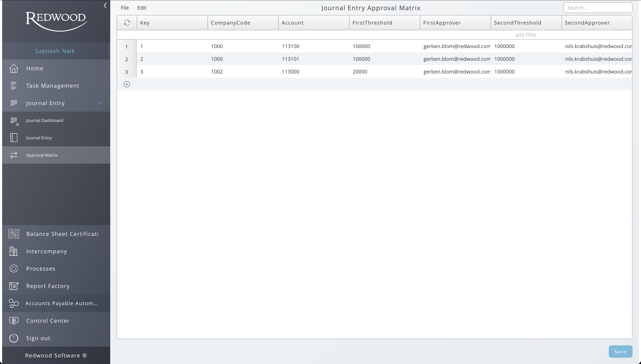Click Sign out
The width and height of the screenshot is (641, 364).
pos(56,338)
